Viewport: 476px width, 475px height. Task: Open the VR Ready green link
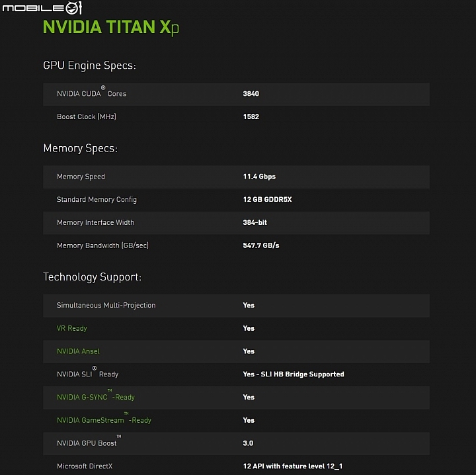(71, 328)
